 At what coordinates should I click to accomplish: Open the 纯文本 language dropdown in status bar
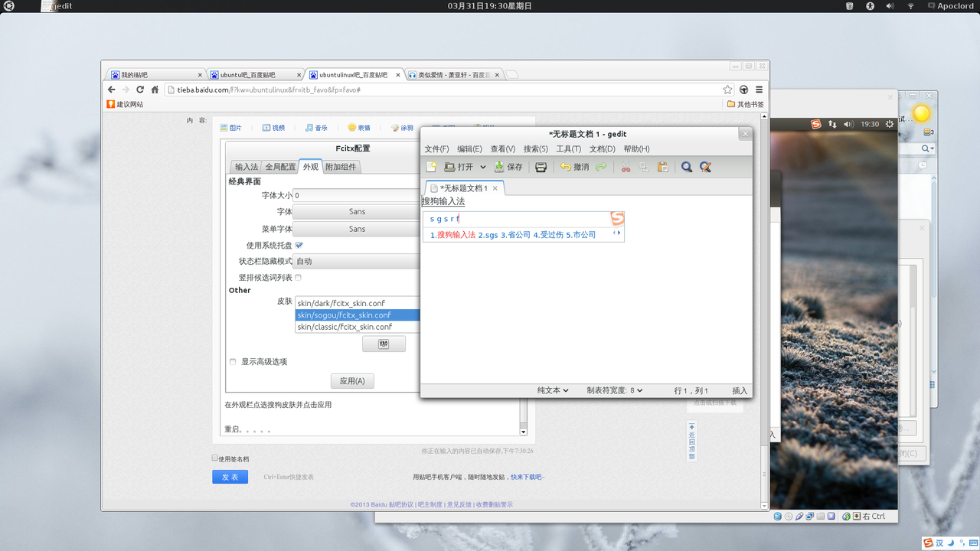click(553, 390)
